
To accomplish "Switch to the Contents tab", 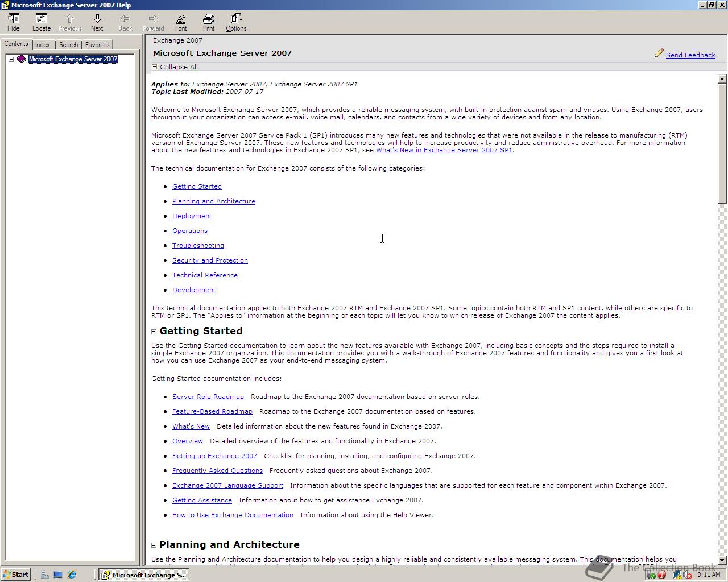I will coord(16,44).
